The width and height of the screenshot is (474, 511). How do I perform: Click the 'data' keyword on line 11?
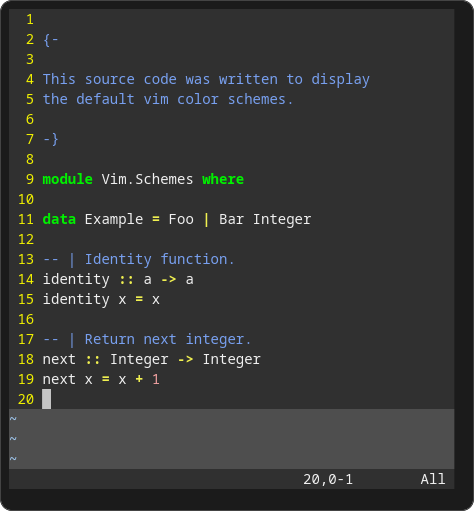click(x=59, y=219)
